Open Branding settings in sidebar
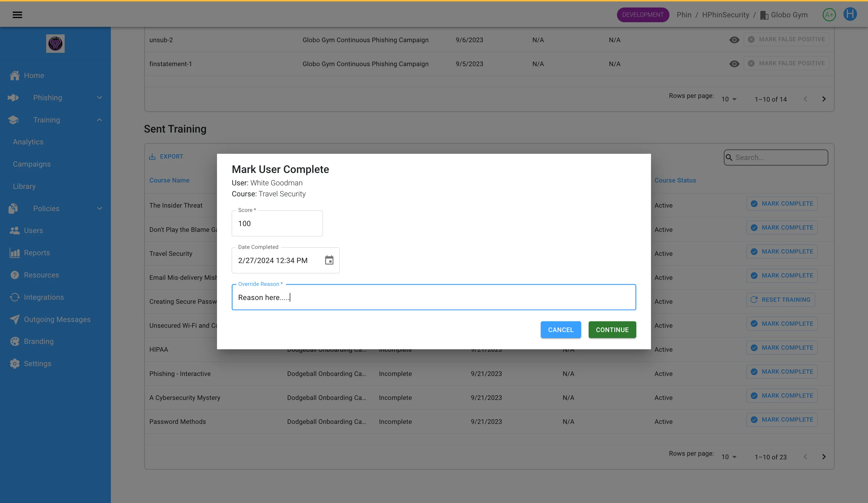Image resolution: width=868 pixels, height=503 pixels. [x=39, y=341]
